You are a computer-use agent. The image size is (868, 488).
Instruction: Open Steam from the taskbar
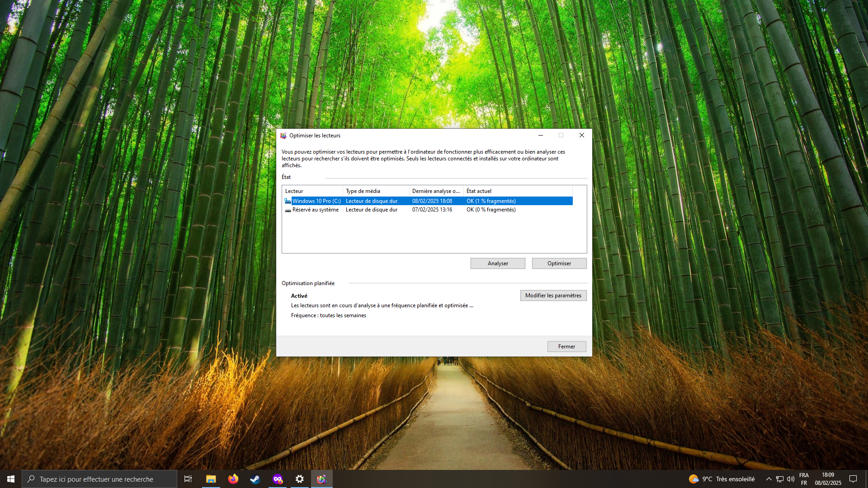tap(255, 479)
